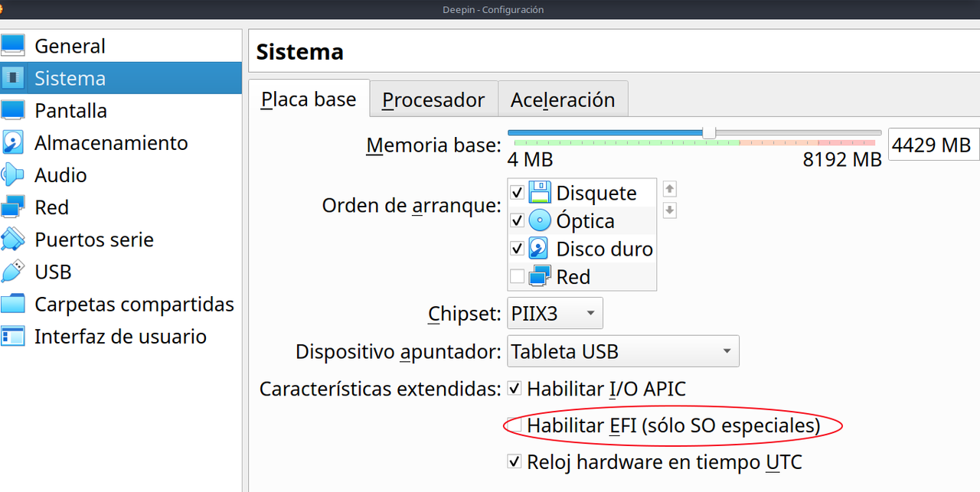Select the Óptica row text
980x492 pixels.
tap(586, 220)
